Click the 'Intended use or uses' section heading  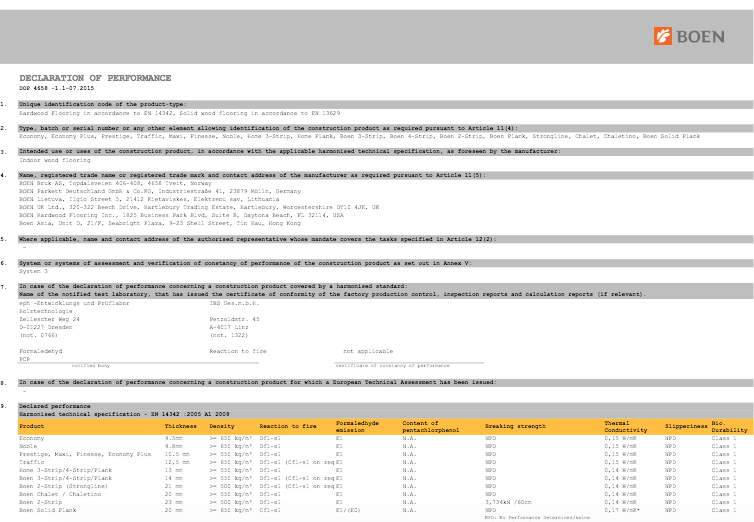point(289,151)
